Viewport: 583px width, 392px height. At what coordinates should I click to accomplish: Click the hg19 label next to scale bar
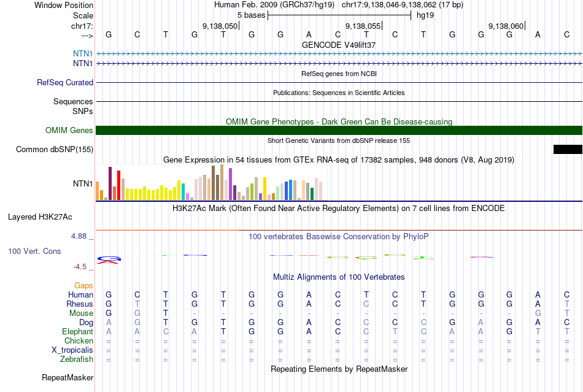425,15
